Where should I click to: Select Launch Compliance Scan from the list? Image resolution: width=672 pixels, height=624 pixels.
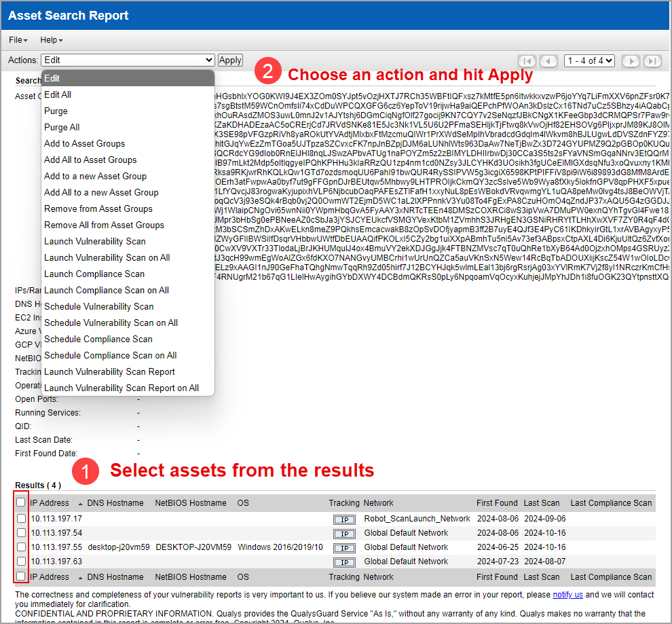(94, 274)
